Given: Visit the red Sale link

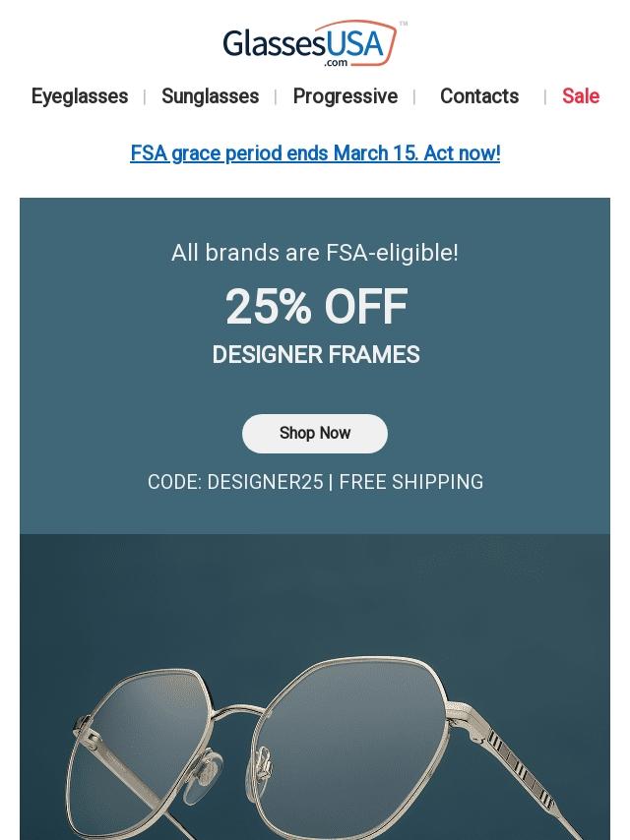Looking at the screenshot, I should tap(580, 96).
